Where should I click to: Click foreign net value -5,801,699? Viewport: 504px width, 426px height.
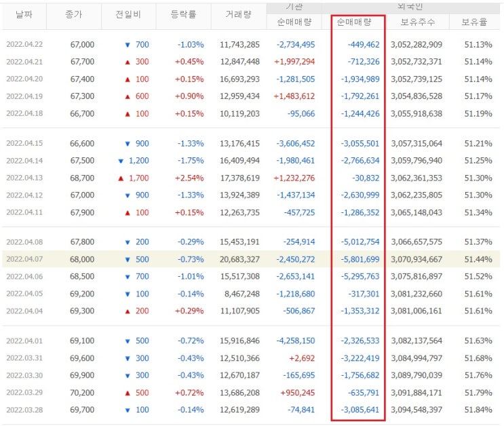tap(360, 259)
